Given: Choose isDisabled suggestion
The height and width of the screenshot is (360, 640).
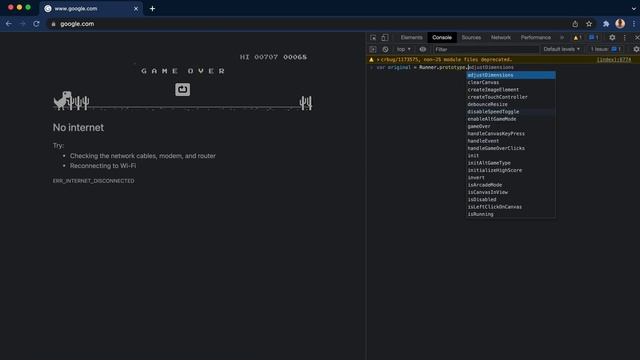Looking at the screenshot, I should (511, 200).
